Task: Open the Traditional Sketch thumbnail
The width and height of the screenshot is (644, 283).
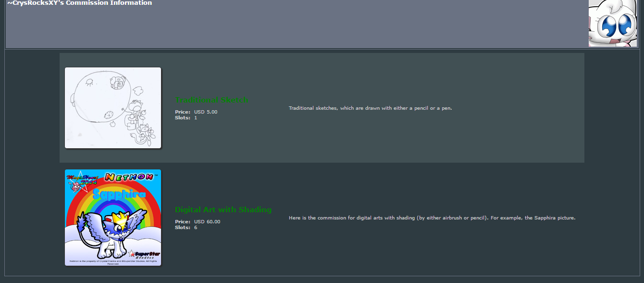Action: click(113, 108)
